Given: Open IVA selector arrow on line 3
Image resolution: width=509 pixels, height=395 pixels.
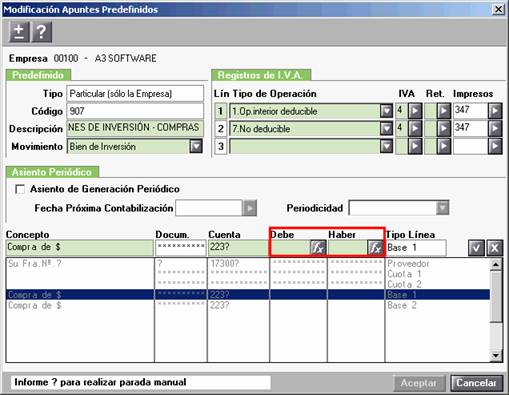Looking at the screenshot, I should (415, 146).
